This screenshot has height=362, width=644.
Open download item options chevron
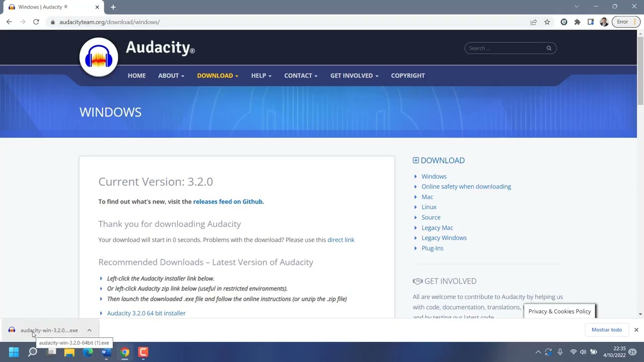click(x=89, y=330)
